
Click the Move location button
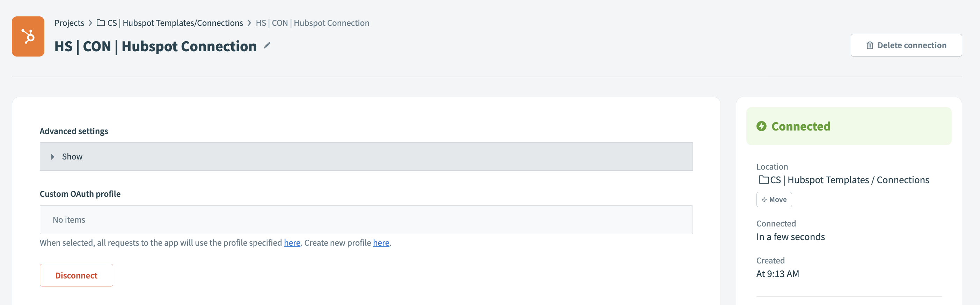(774, 199)
